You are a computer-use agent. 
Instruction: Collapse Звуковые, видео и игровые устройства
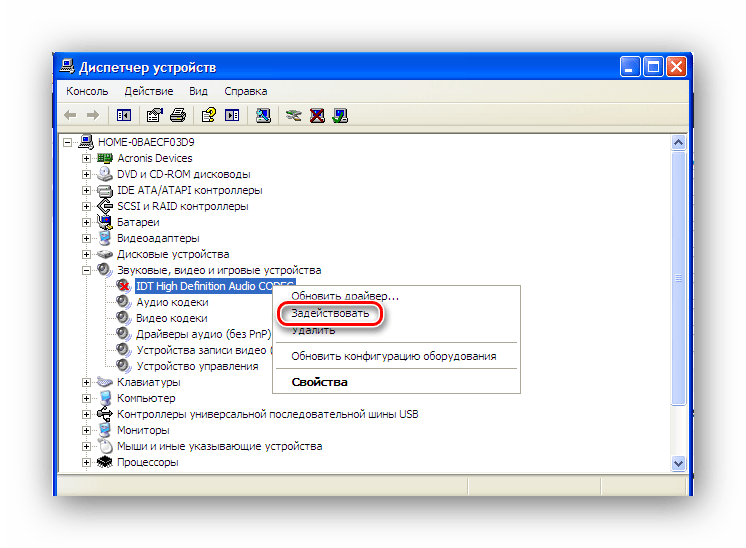86,270
